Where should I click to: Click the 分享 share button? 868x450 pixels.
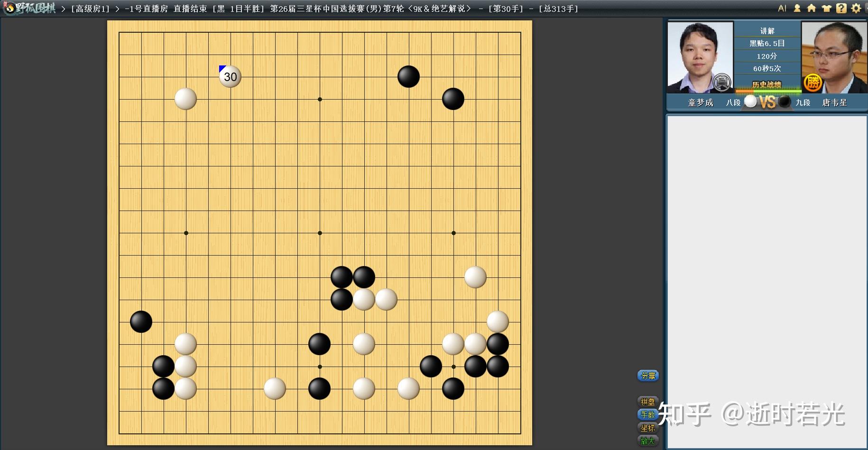pos(648,376)
